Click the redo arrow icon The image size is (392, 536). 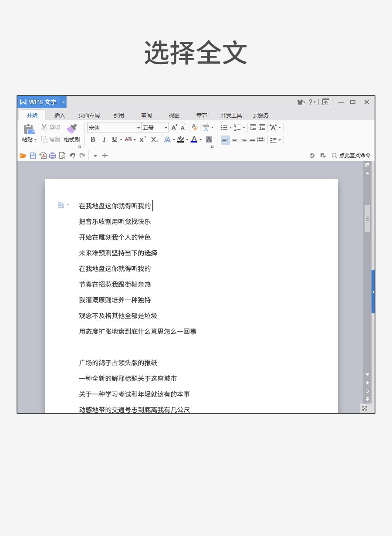click(82, 156)
